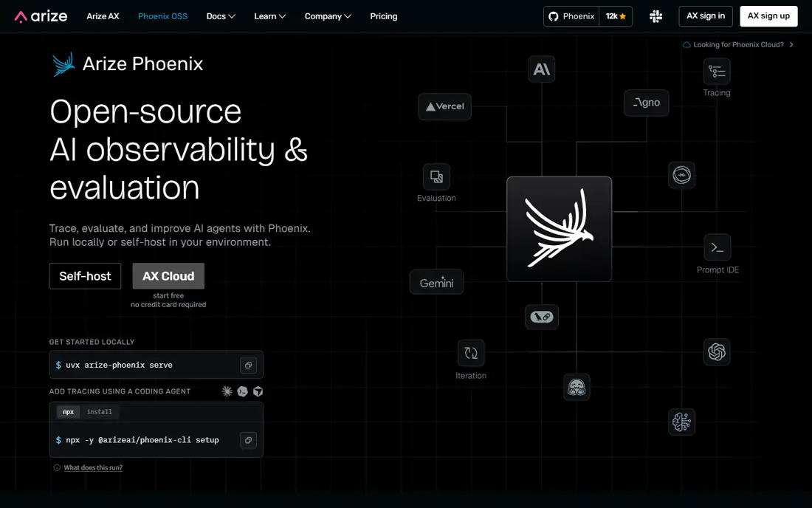
Task: Click the LangChain parrot-link tile
Action: [542, 317]
